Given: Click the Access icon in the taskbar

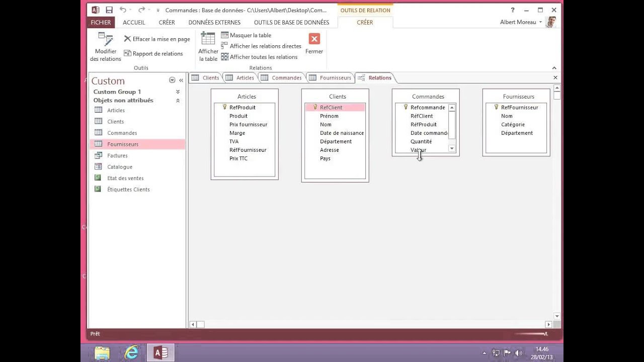Looking at the screenshot, I should 160,353.
